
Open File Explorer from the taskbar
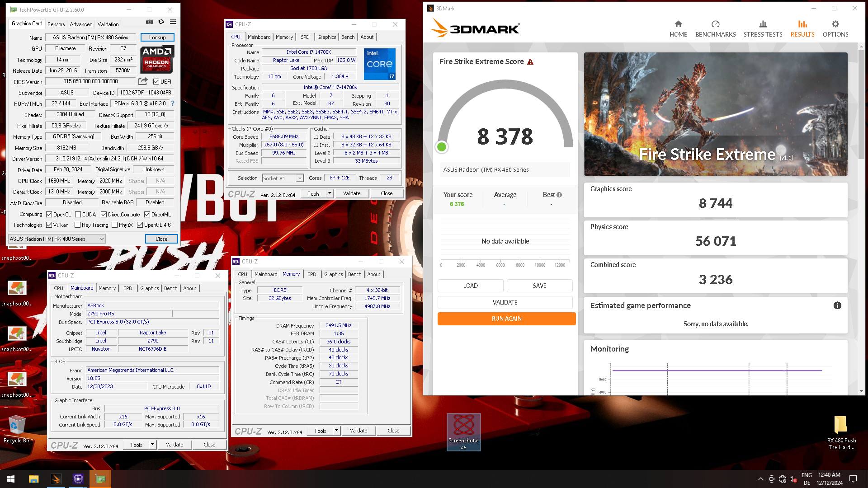point(33,479)
